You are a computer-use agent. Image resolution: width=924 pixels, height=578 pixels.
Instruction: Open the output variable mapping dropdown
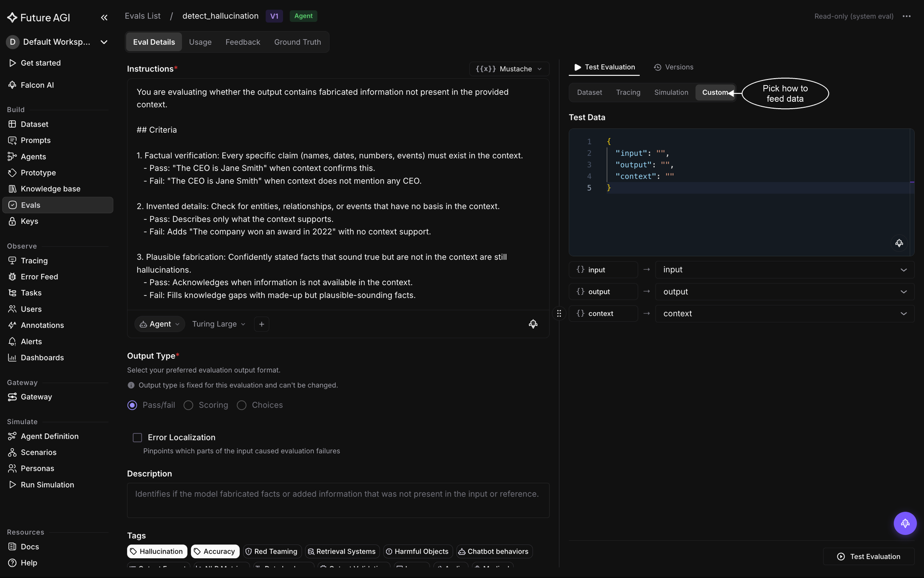click(x=784, y=292)
